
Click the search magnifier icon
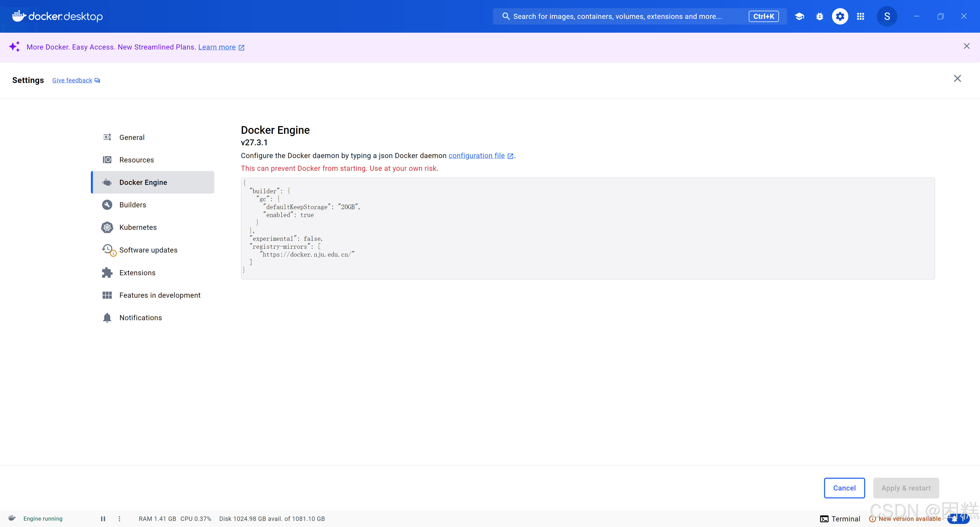click(506, 16)
